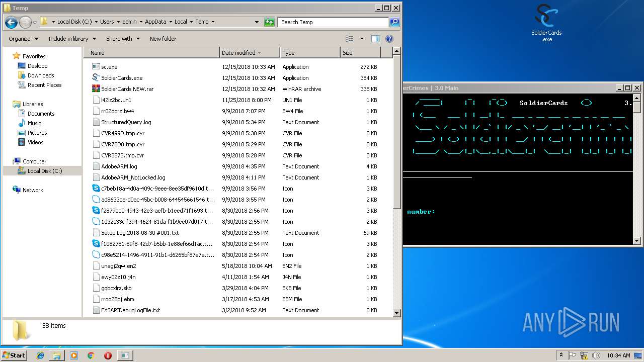Select CVR499D.tmp.cvr file
The width and height of the screenshot is (644, 362).
[x=123, y=133]
